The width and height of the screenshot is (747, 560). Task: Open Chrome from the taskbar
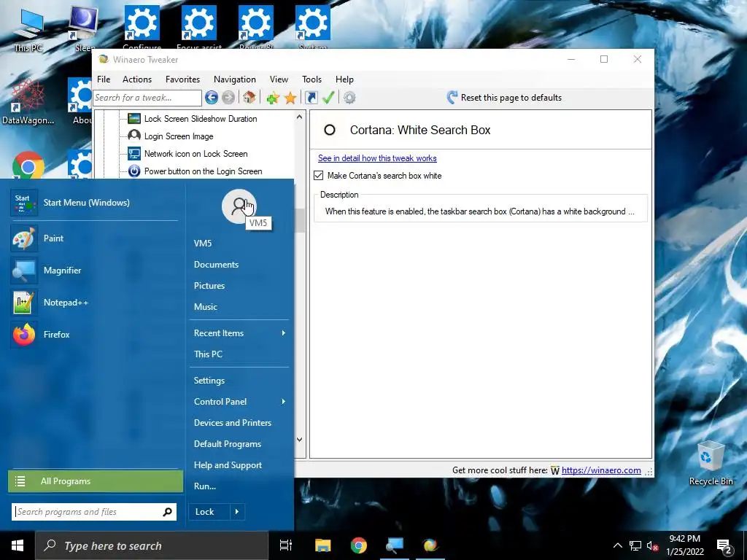[359, 545]
